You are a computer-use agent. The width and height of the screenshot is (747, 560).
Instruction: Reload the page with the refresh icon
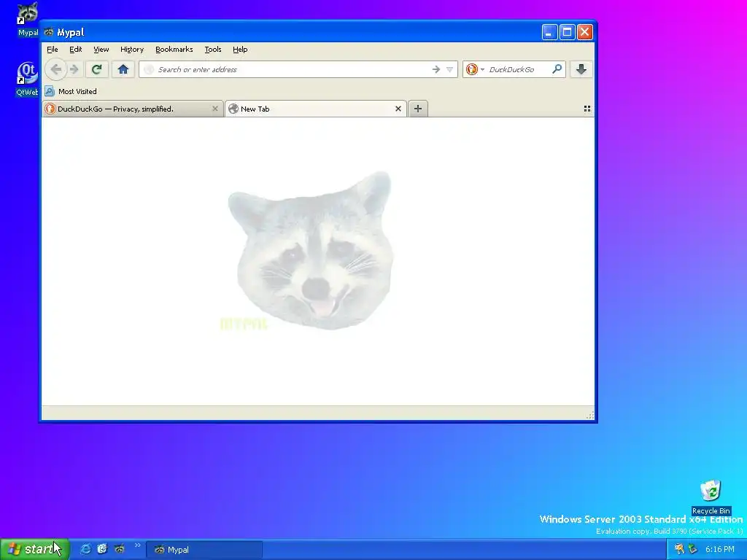97,69
